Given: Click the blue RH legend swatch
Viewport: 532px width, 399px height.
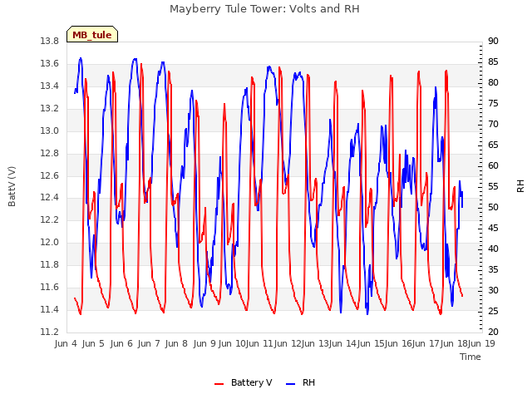Looking at the screenshot, I should pos(291,383).
